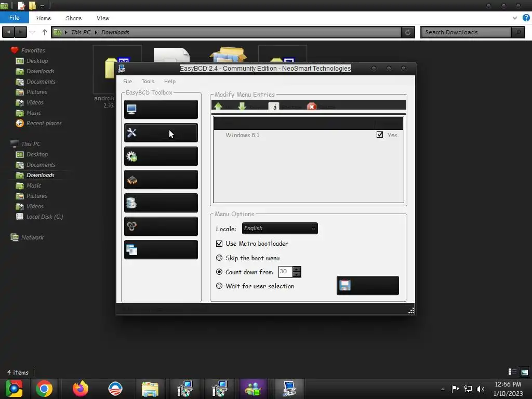Open Add New Entry gear-plus button

[x=161, y=156]
